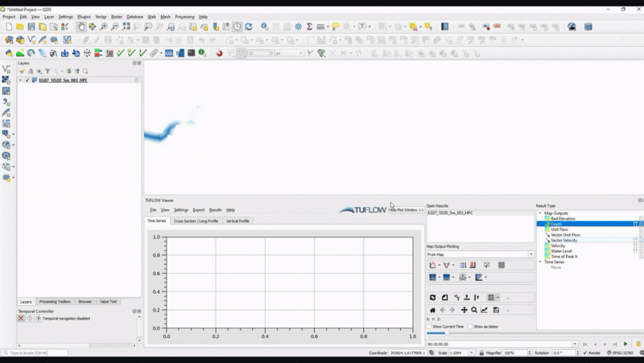Collapse the Map Outputs tree node
Viewport: 644px width, 363px height.
pos(540,213)
